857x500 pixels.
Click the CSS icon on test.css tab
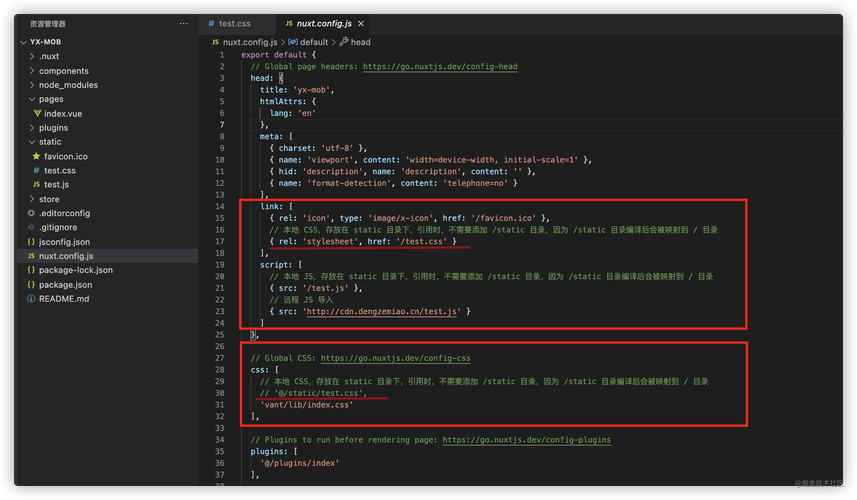(212, 23)
